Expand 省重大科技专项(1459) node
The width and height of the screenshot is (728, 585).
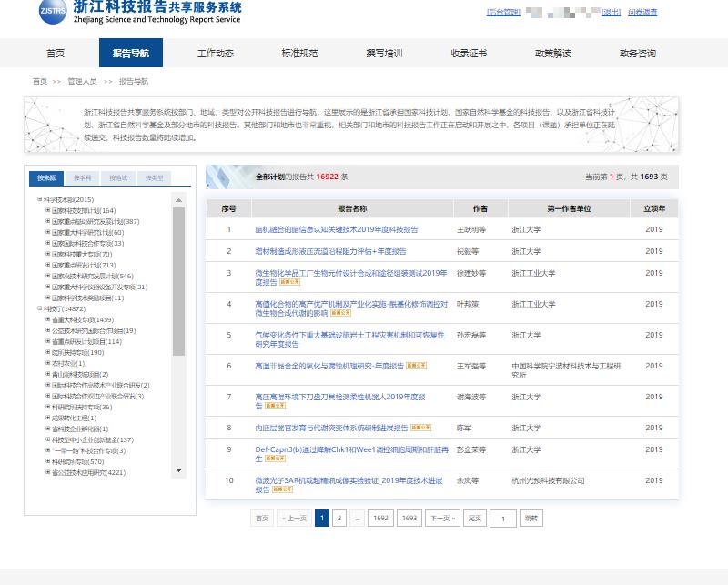click(48, 319)
